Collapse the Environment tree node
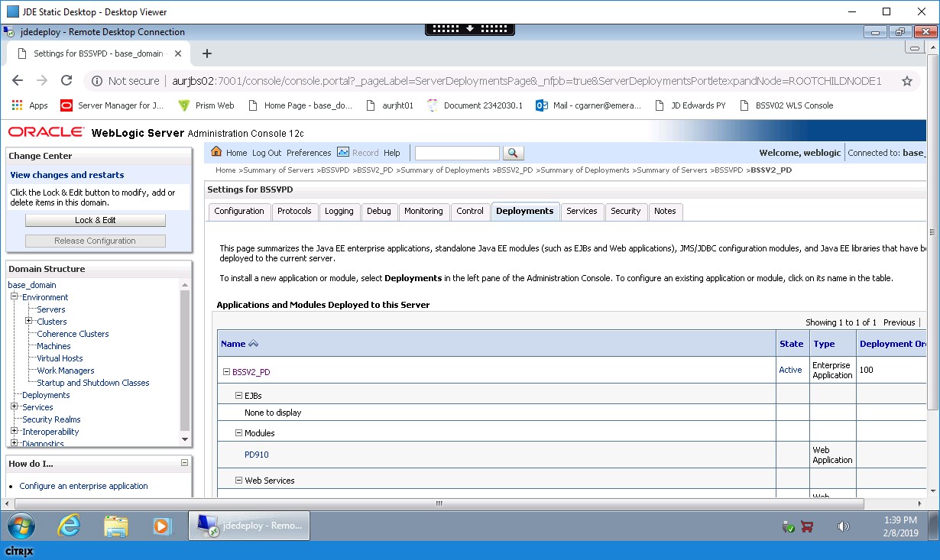 click(x=14, y=296)
